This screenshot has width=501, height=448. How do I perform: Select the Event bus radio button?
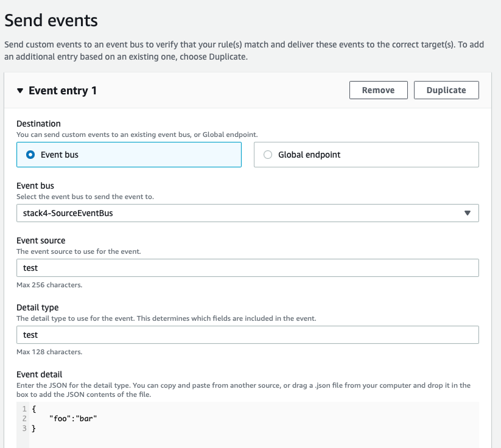coord(30,155)
